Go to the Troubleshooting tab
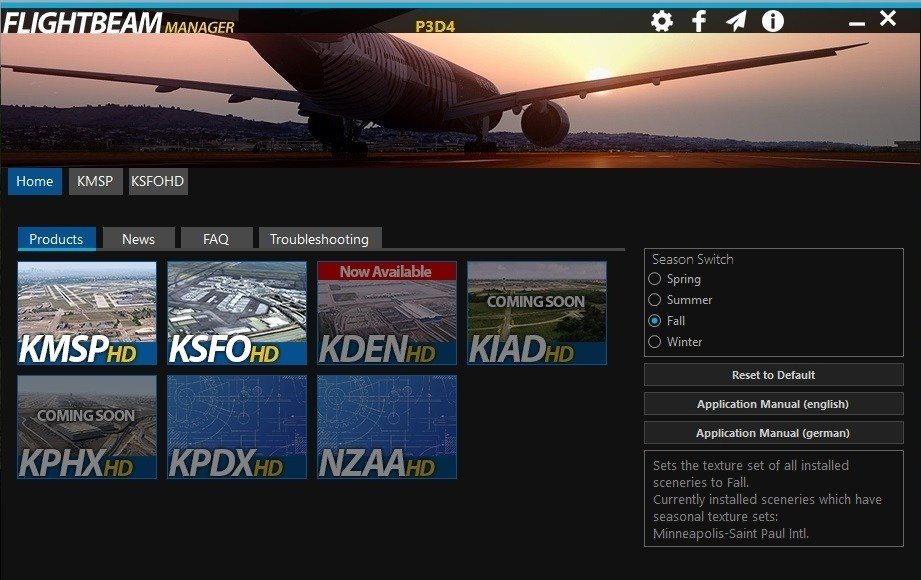 [319, 239]
